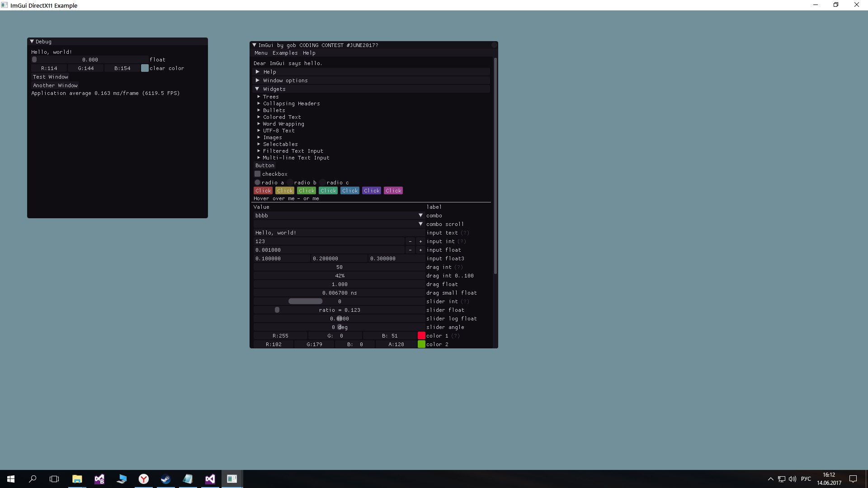
Task: Open the Examples menu
Action: coord(285,53)
